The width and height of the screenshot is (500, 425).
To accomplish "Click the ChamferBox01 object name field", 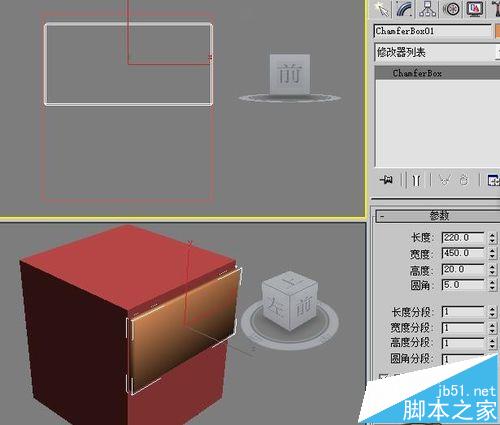I will tap(432, 31).
